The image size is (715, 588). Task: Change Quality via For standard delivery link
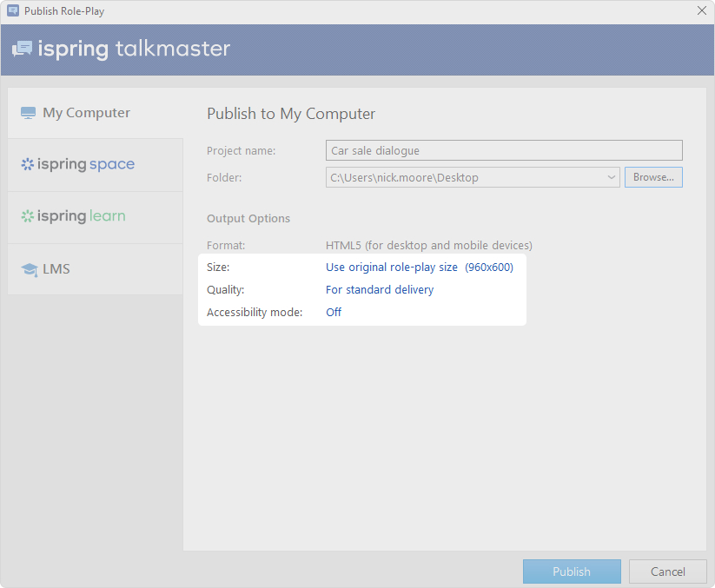[380, 290]
